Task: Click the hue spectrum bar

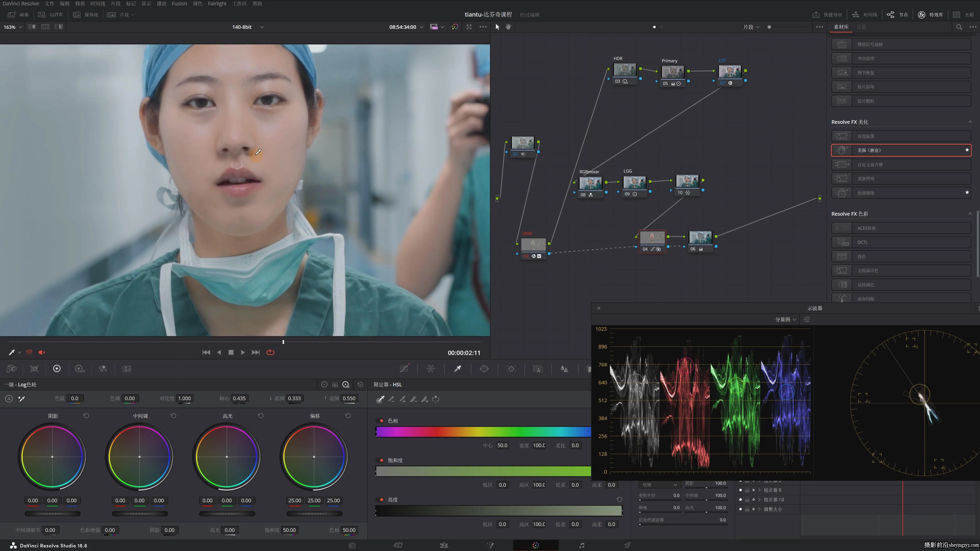Action: (x=483, y=432)
